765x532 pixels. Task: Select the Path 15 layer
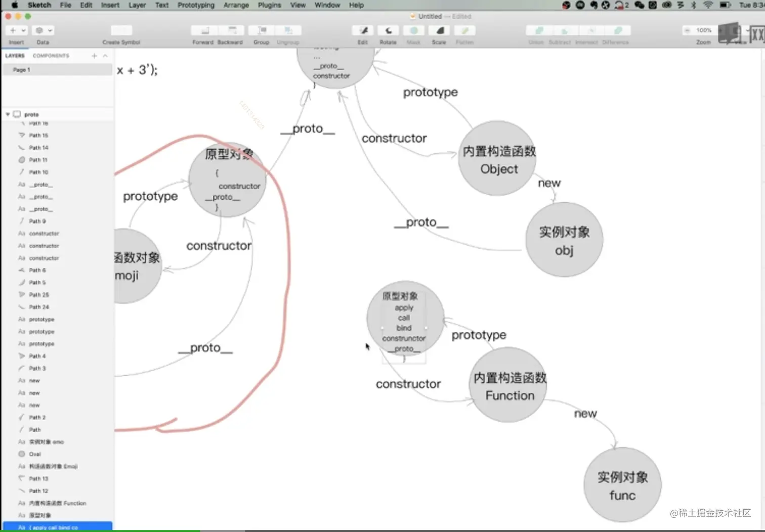pyautogui.click(x=38, y=135)
